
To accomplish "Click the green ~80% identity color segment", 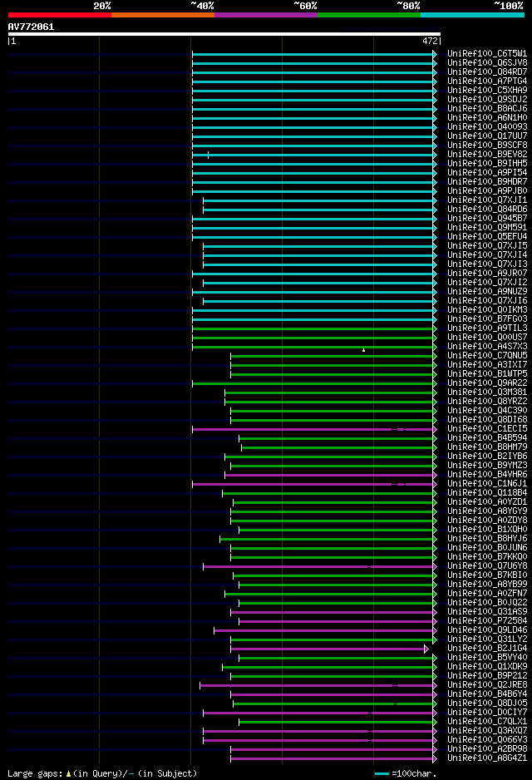I will [x=369, y=15].
